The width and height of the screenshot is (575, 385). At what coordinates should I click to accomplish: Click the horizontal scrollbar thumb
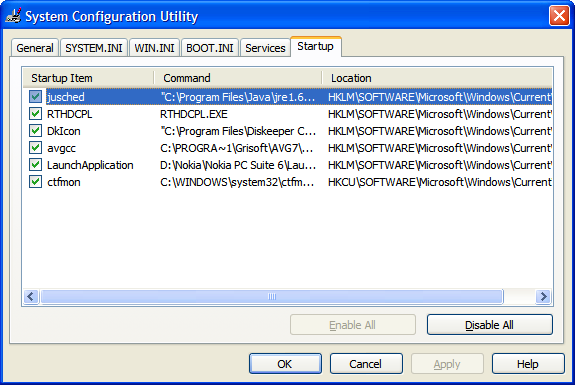click(272, 296)
